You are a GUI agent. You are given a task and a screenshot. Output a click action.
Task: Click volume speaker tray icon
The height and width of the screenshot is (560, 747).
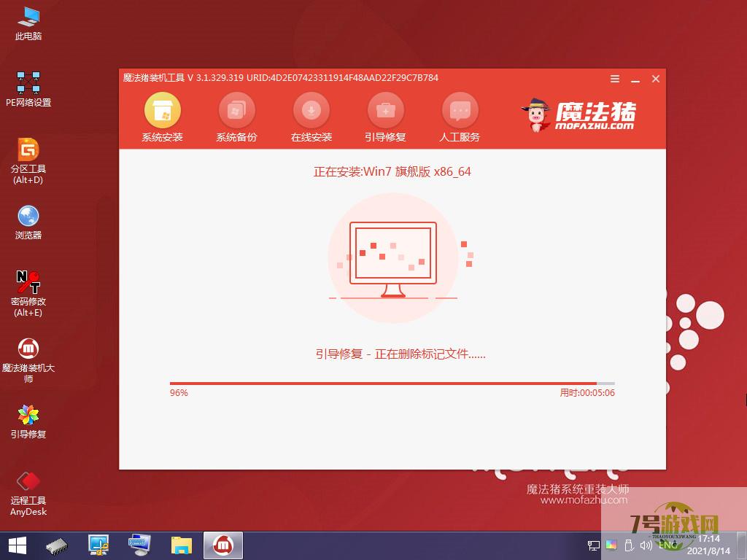[646, 545]
